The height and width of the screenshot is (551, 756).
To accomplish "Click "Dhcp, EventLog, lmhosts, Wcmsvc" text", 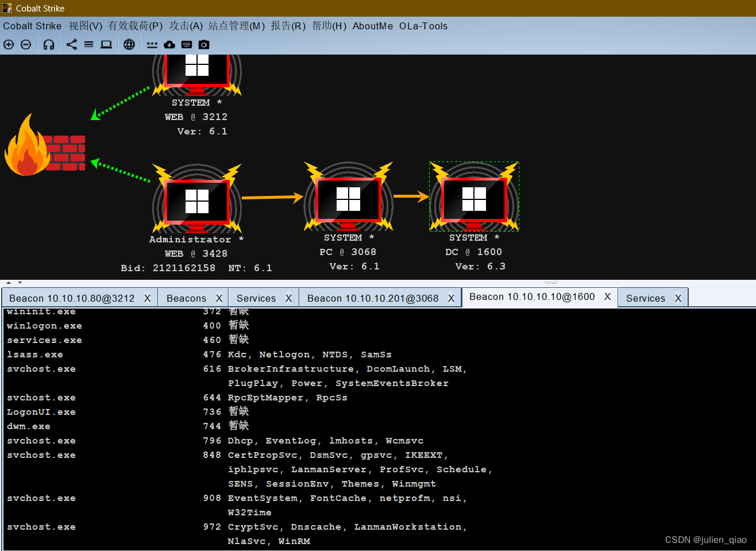I will pyautogui.click(x=326, y=441).
